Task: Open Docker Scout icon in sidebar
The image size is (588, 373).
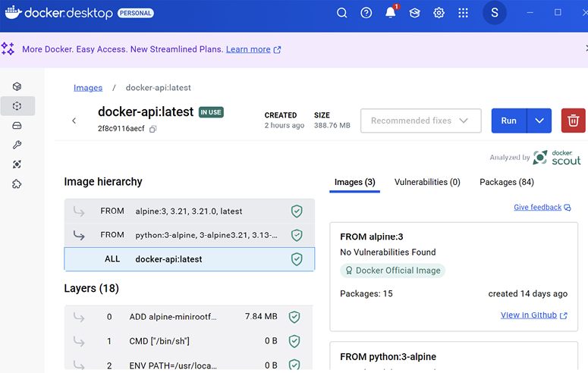Action: pos(17,165)
